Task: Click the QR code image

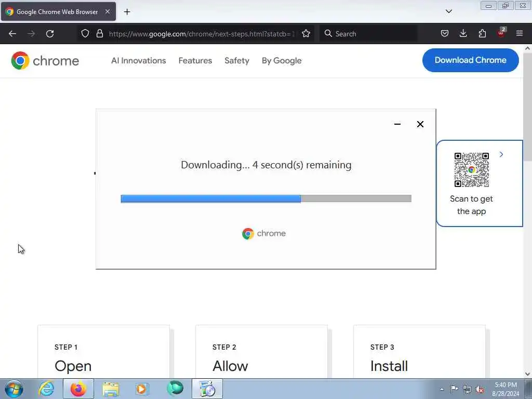Action: tap(472, 170)
